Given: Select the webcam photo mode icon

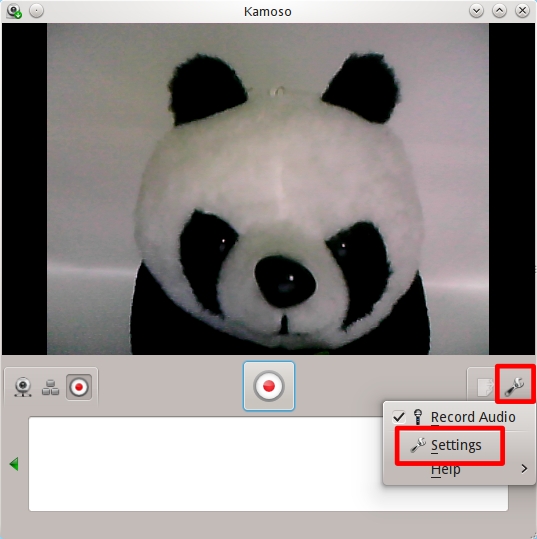Looking at the screenshot, I should click(23, 387).
